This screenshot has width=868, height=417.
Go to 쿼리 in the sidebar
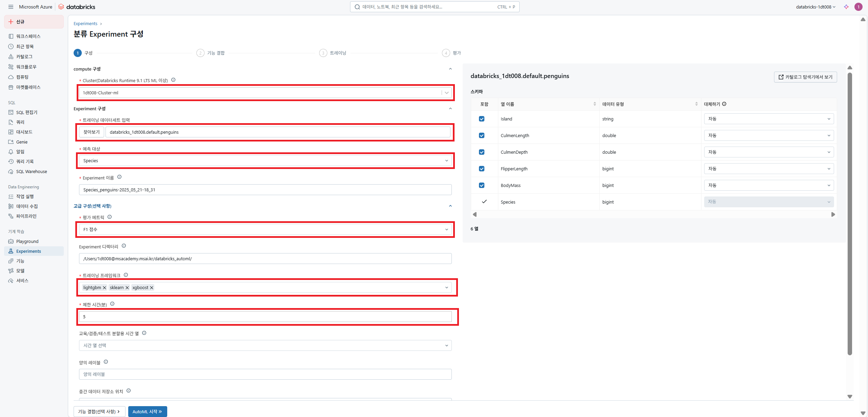(x=34, y=122)
